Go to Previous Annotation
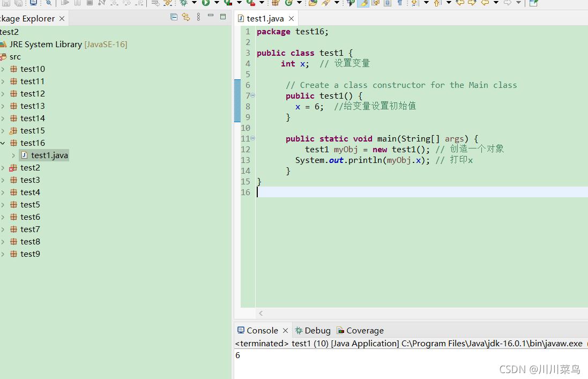The height and width of the screenshot is (379, 588). pyautogui.click(x=437, y=3)
